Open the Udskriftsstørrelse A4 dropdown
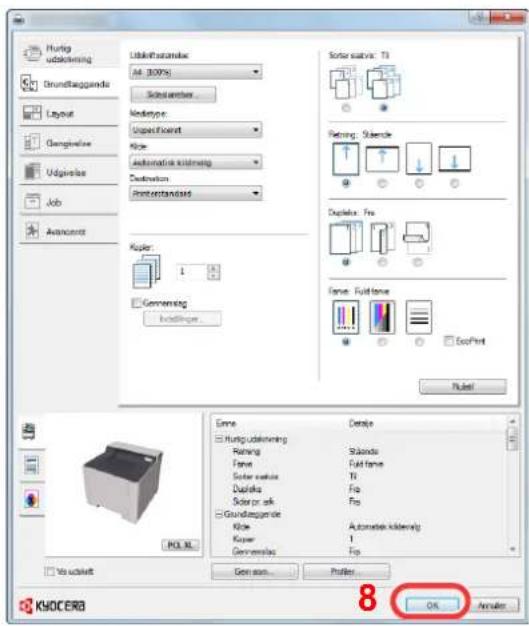 coord(196,72)
